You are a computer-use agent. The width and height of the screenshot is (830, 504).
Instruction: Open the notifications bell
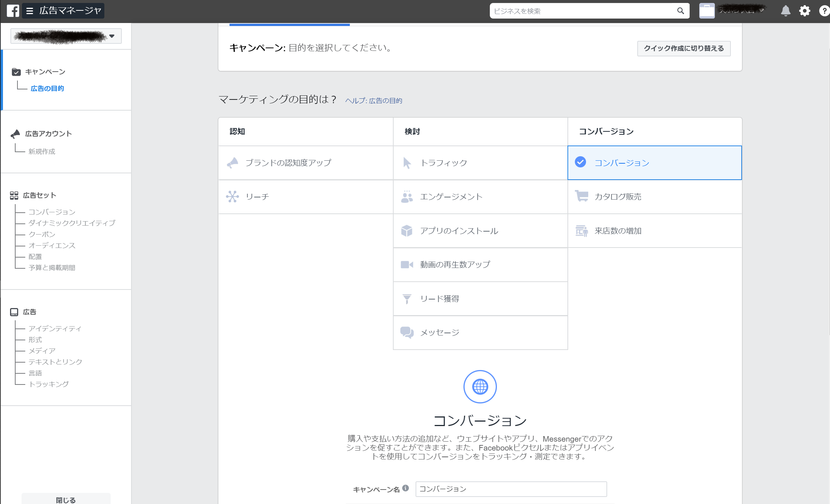coord(785,11)
